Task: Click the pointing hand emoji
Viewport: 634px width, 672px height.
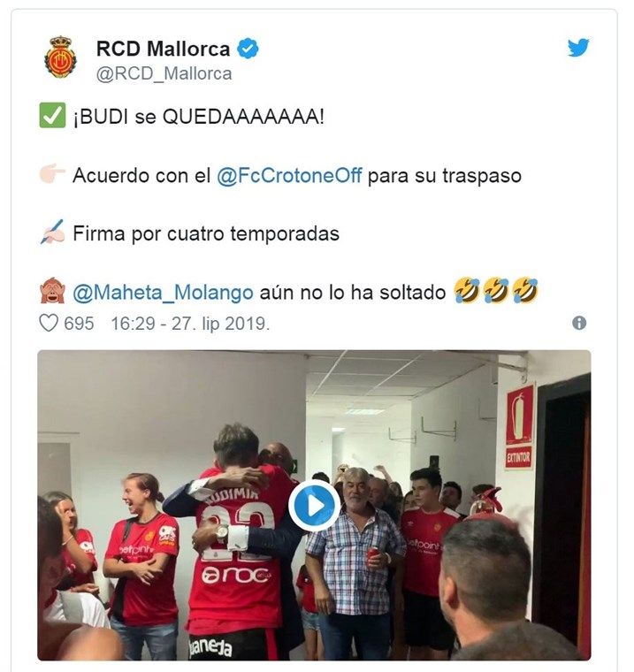Action: 52,173
